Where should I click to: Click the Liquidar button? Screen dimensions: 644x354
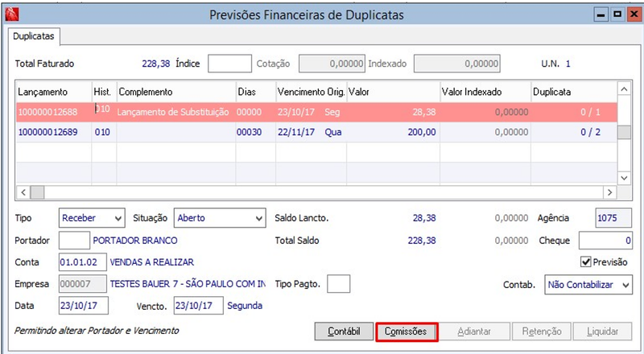602,331
